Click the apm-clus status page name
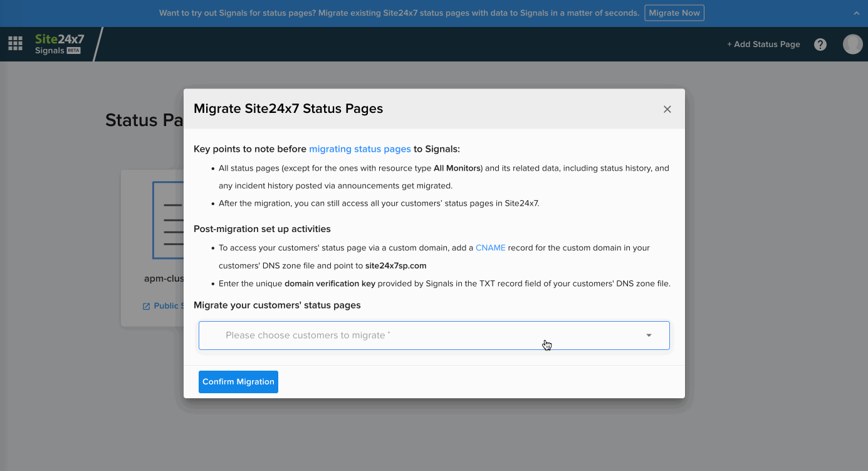Image resolution: width=868 pixels, height=471 pixels. pos(164,278)
